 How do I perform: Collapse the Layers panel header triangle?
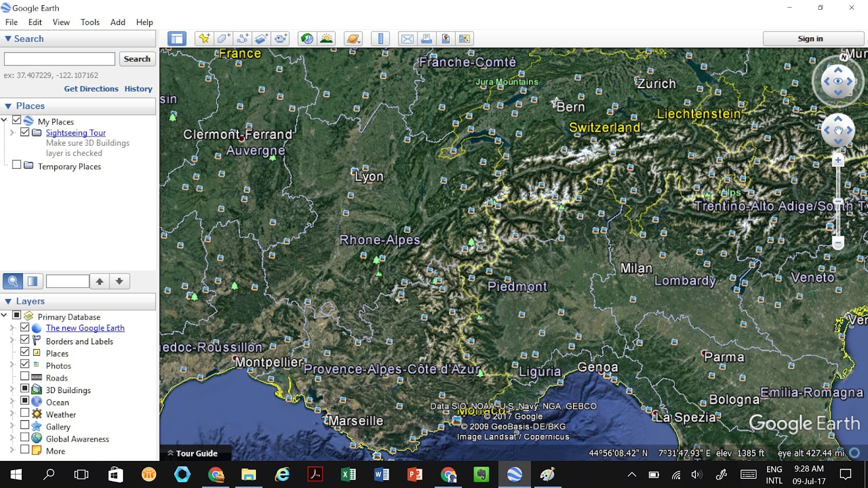(x=8, y=301)
